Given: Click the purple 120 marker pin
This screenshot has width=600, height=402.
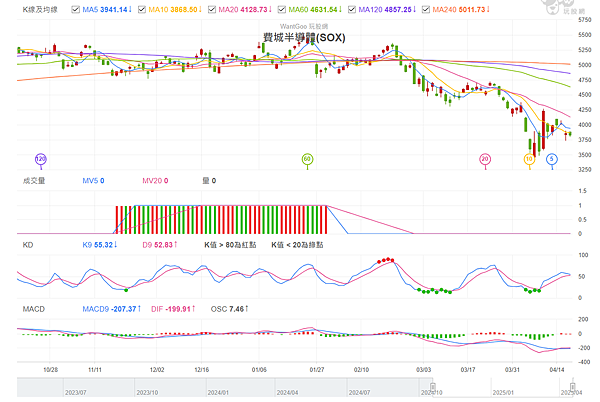Looking at the screenshot, I should (x=41, y=159).
